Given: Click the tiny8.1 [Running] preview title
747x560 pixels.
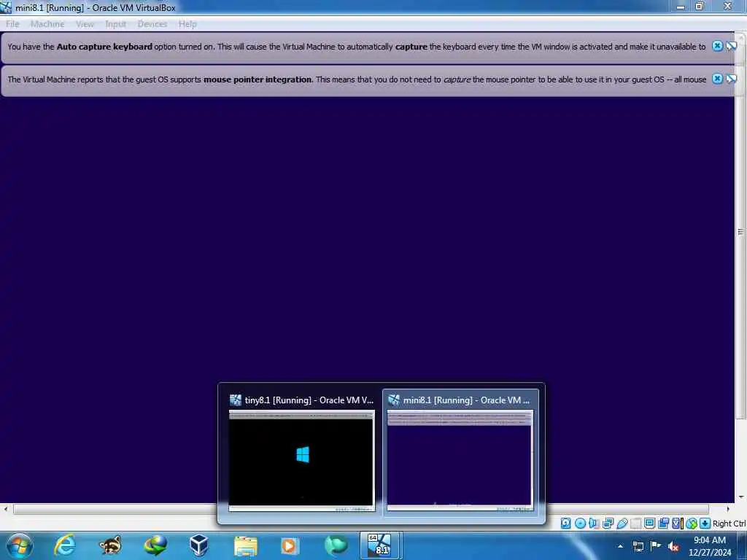Looking at the screenshot, I should coord(309,400).
